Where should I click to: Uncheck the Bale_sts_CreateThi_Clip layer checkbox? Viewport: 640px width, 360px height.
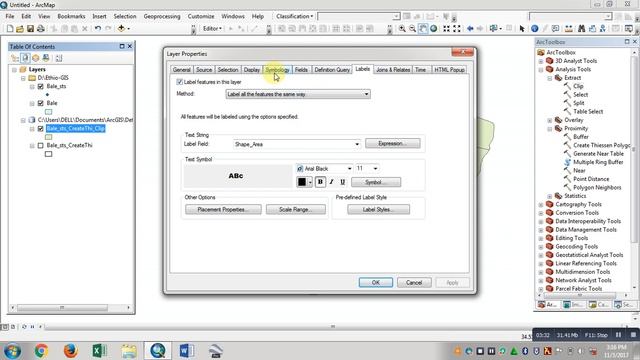click(x=40, y=129)
